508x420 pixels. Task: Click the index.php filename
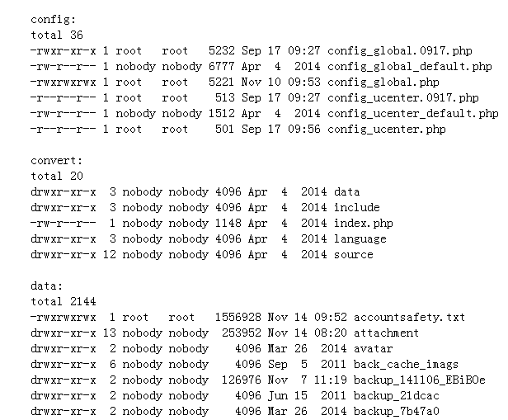point(364,224)
